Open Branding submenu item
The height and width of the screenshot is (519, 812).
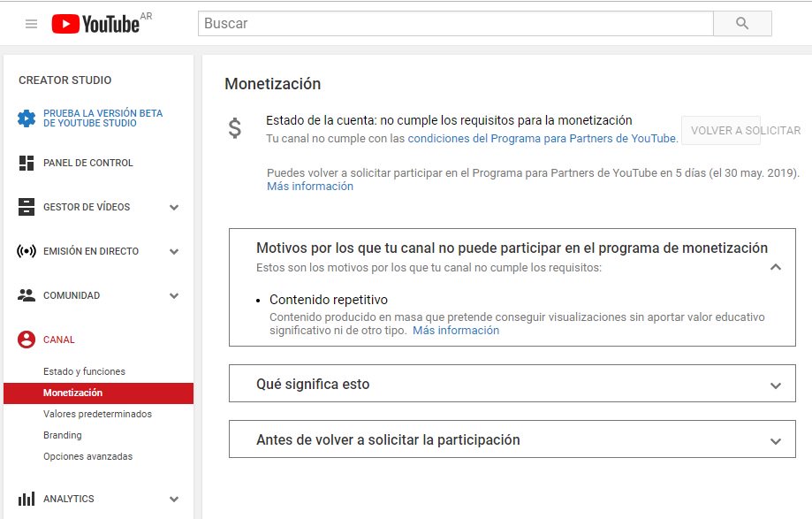click(x=63, y=435)
